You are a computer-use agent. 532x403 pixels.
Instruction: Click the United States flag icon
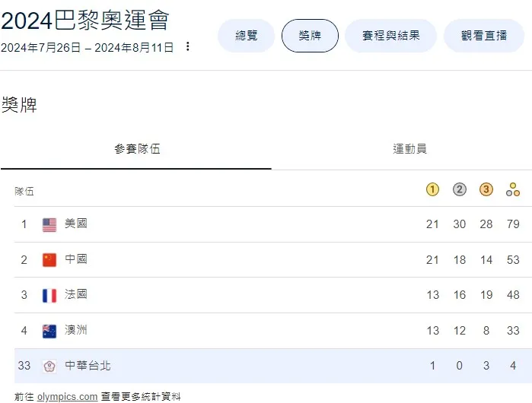[49, 224]
